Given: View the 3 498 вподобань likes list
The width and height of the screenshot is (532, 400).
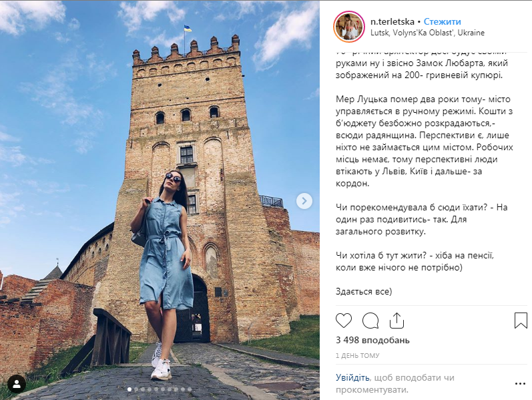Looking at the screenshot, I should tap(372, 340).
